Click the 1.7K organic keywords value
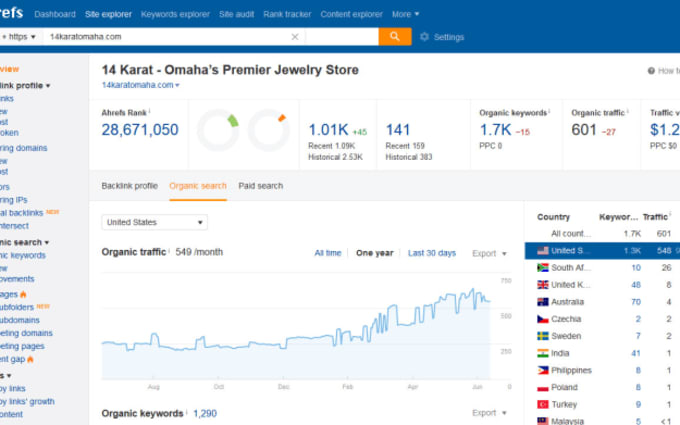 coord(495,130)
